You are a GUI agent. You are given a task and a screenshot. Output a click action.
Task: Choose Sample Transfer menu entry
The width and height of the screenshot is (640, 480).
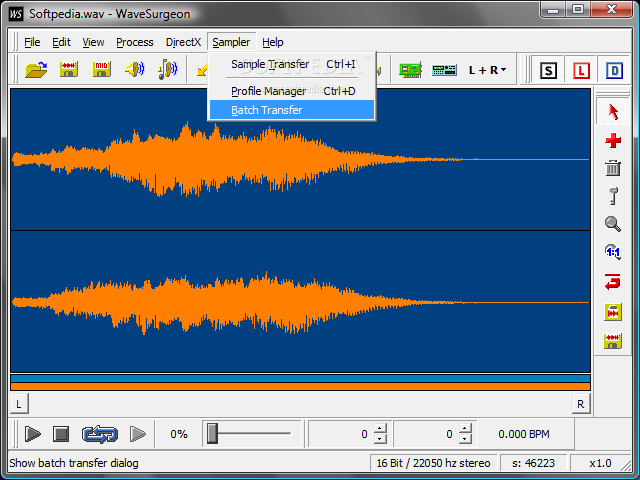tap(292, 64)
